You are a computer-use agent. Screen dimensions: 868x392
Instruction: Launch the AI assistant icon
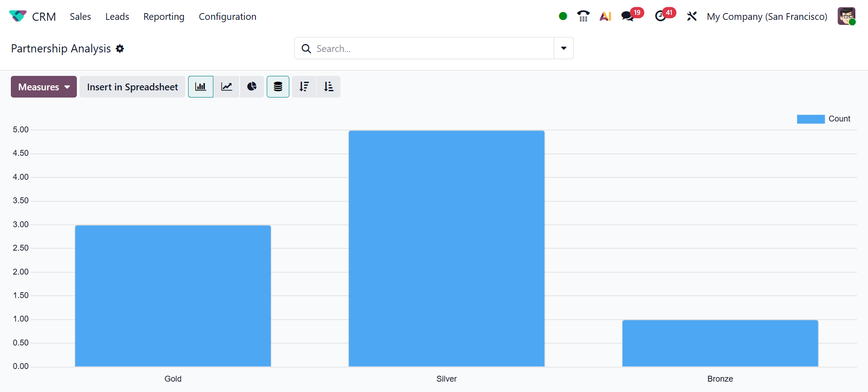(x=605, y=16)
